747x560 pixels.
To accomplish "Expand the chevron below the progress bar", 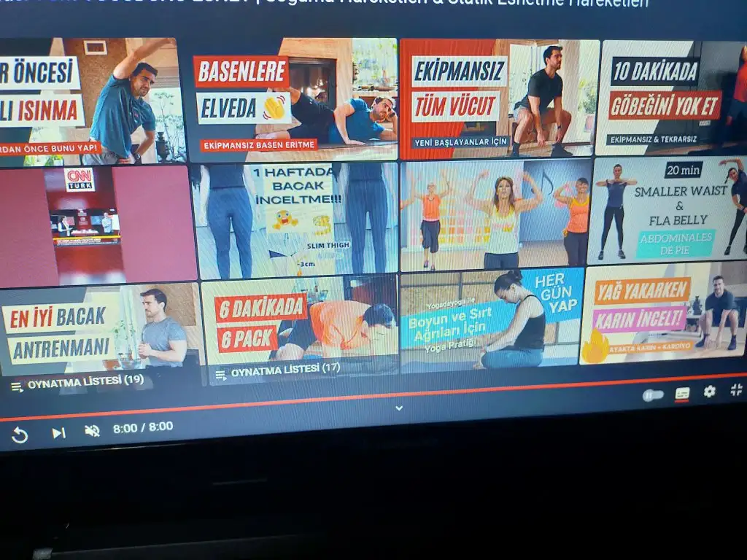I will (x=399, y=408).
